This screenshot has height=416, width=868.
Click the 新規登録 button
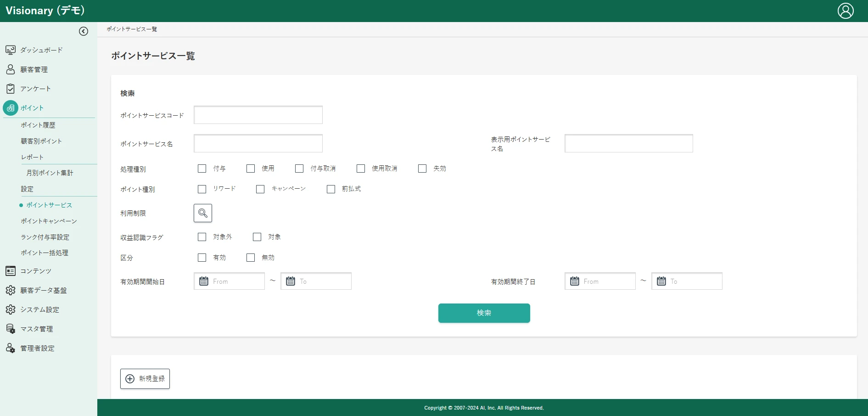(x=145, y=379)
